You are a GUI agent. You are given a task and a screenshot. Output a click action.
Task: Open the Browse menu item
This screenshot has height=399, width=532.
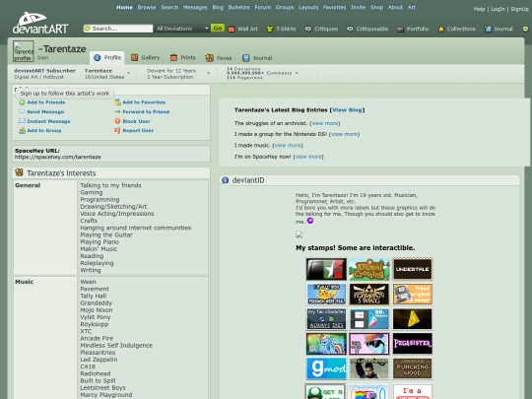(147, 7)
